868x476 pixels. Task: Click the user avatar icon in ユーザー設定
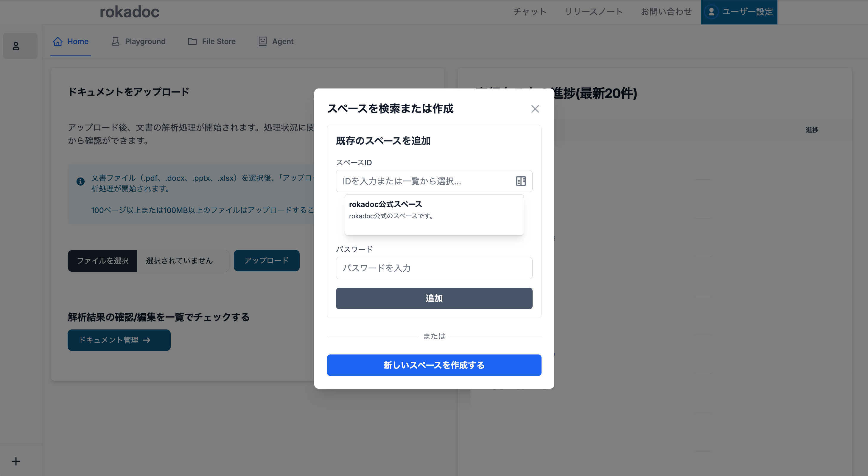point(711,12)
